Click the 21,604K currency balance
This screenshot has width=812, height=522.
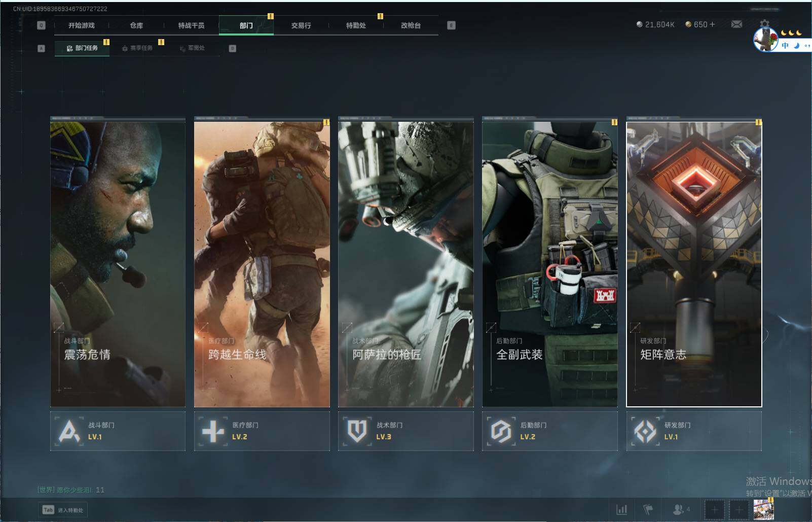(x=655, y=24)
